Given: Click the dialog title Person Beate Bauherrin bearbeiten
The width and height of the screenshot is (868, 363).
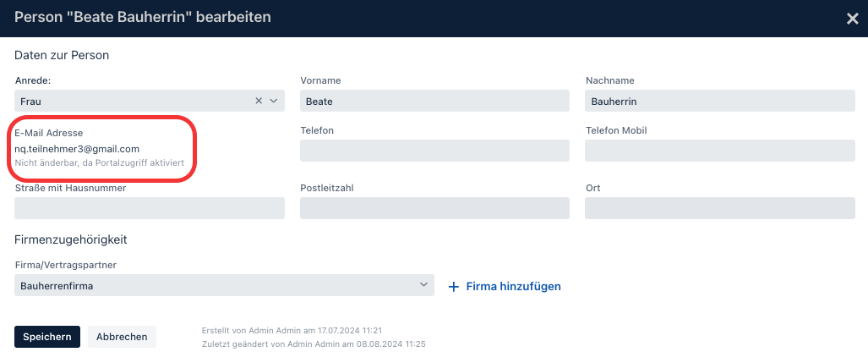Looking at the screenshot, I should tap(143, 17).
